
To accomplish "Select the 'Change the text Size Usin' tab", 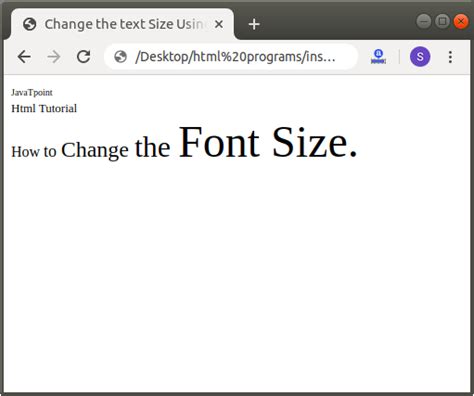I will click(x=123, y=24).
